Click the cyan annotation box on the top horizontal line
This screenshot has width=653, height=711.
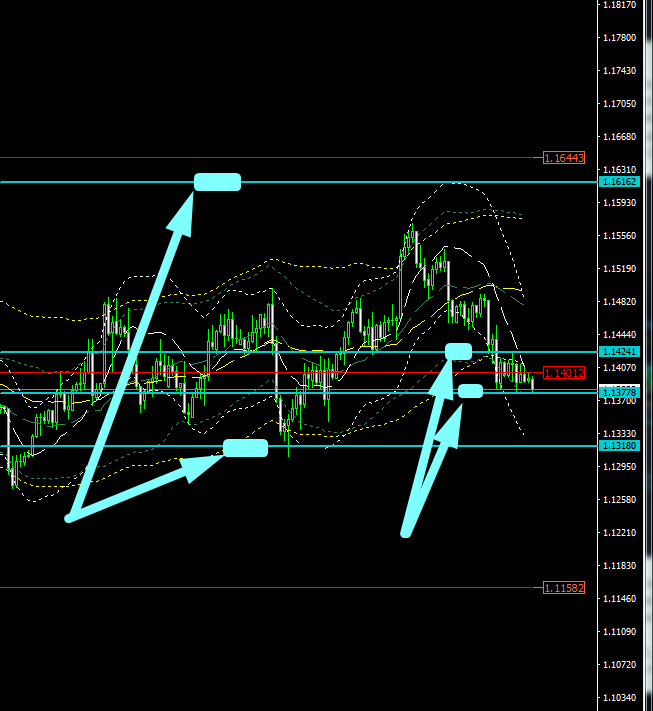click(217, 182)
